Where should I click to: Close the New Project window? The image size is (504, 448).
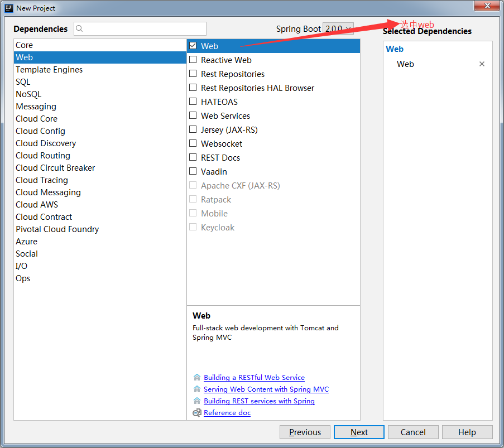click(x=487, y=6)
